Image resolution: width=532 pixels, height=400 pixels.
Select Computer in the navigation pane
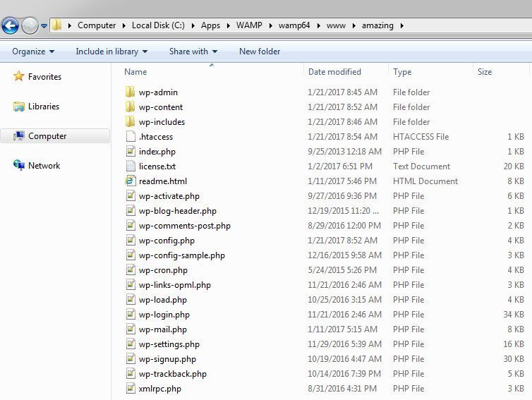point(55,136)
